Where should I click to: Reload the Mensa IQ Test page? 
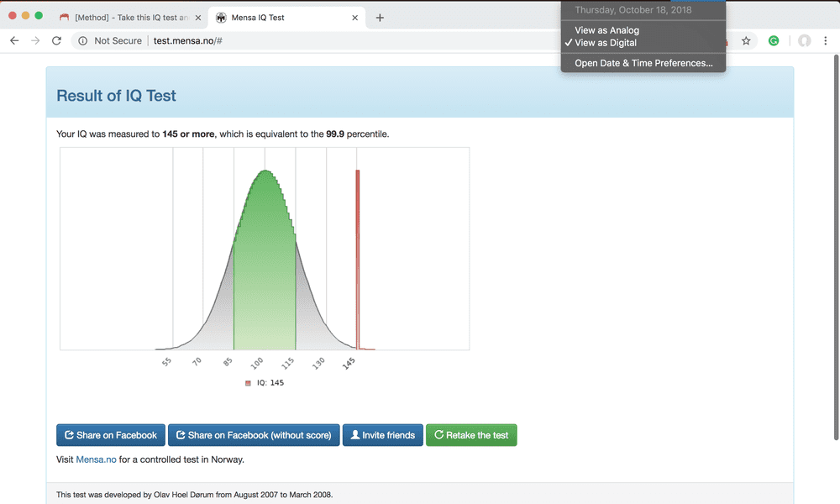pos(57,40)
